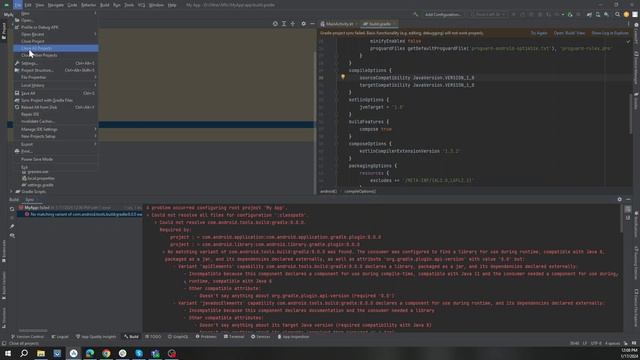Choose Sync Project with Gradle Files

click(x=56, y=100)
